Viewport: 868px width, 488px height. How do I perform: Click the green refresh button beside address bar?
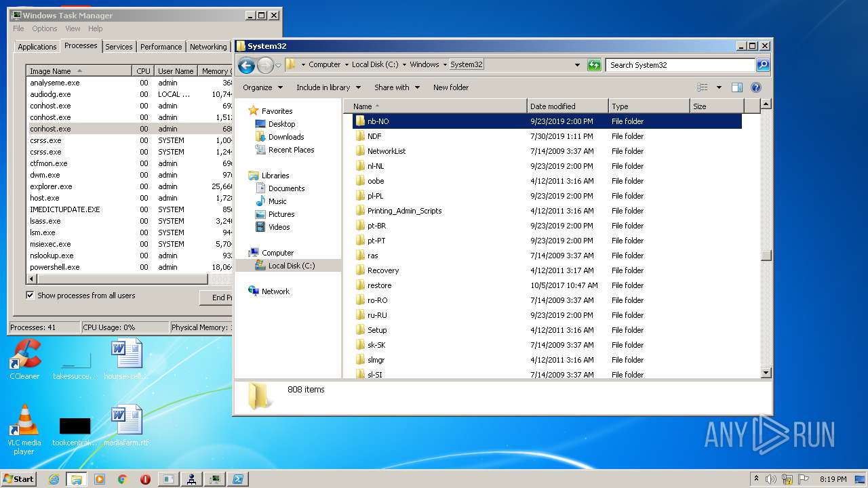(594, 65)
